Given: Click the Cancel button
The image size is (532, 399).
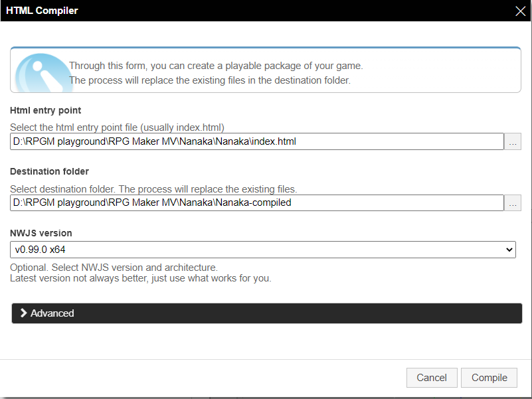Looking at the screenshot, I should (x=432, y=378).
